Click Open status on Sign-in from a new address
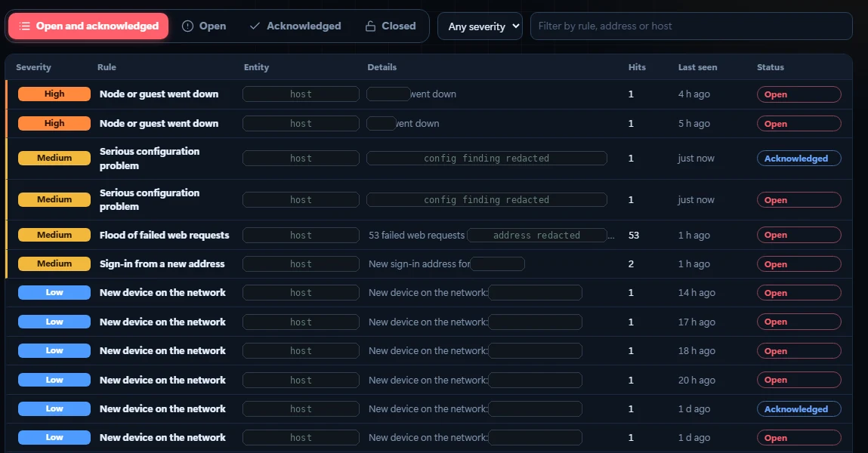This screenshot has width=868, height=453. pos(798,263)
